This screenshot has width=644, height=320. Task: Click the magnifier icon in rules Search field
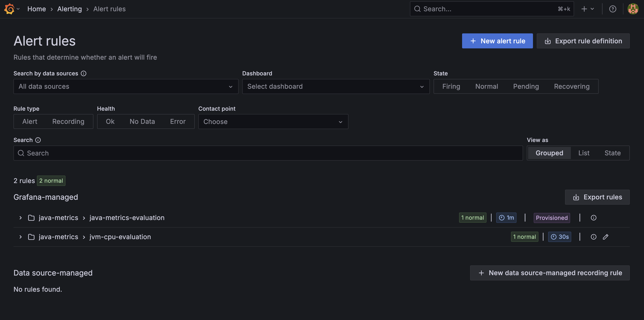(21, 153)
